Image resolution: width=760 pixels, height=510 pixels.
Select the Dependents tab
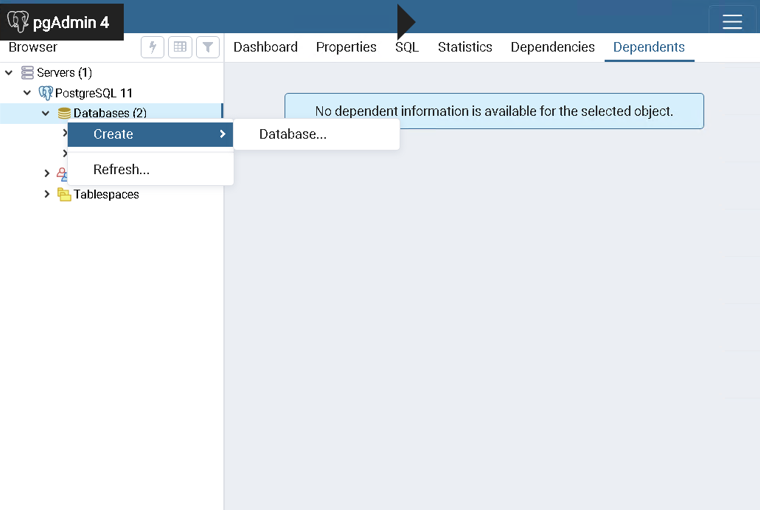649,47
